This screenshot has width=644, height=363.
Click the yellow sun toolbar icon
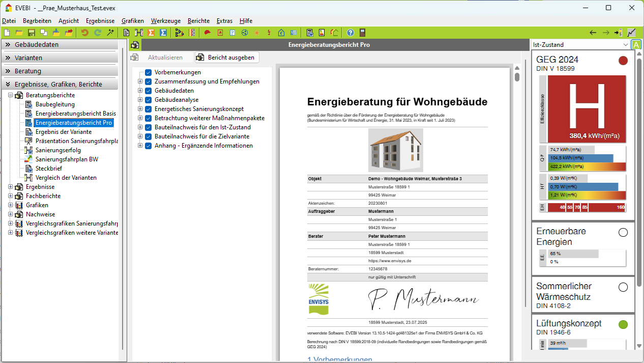[257, 33]
